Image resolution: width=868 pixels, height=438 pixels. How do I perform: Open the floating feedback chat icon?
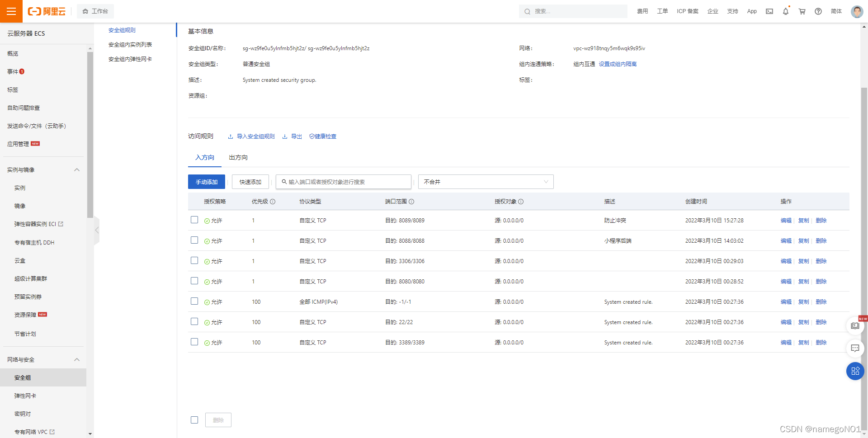855,348
